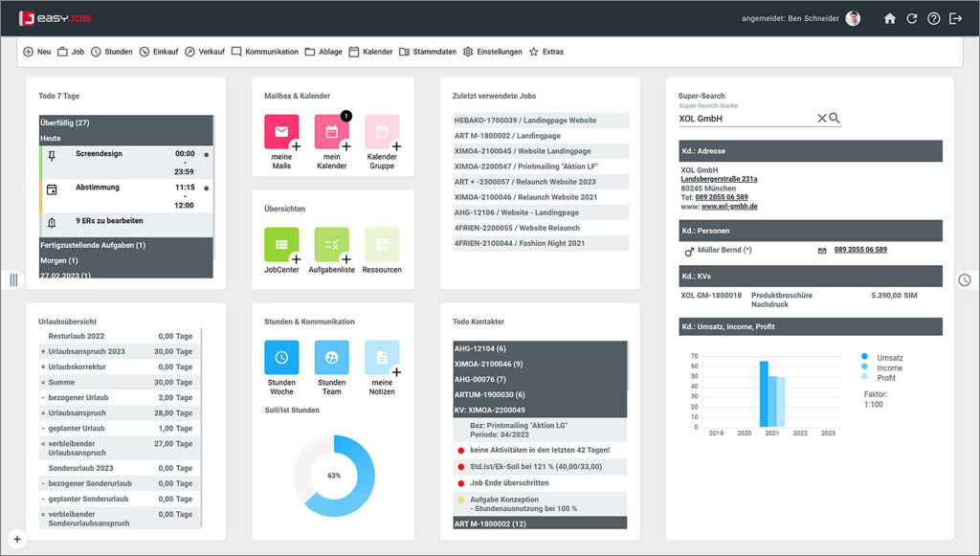Open the Einstellungen menu
Image resolution: width=980 pixels, height=556 pixels.
(492, 52)
